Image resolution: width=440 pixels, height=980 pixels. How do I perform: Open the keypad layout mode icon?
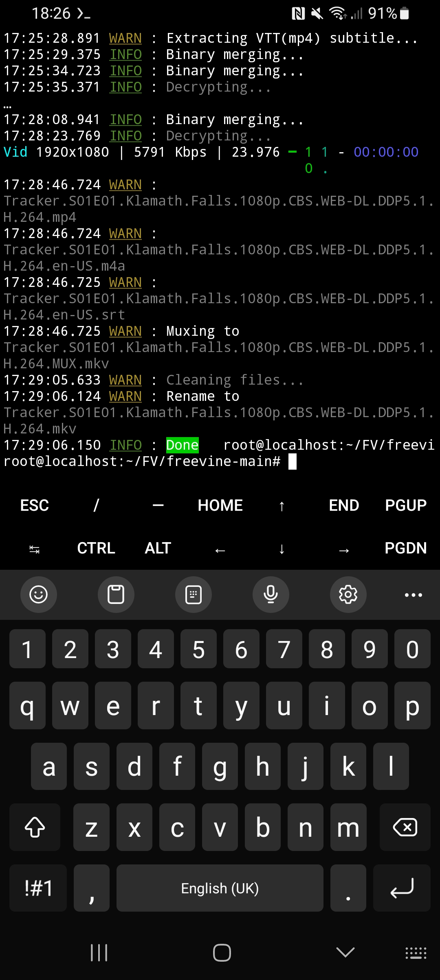coord(194,595)
